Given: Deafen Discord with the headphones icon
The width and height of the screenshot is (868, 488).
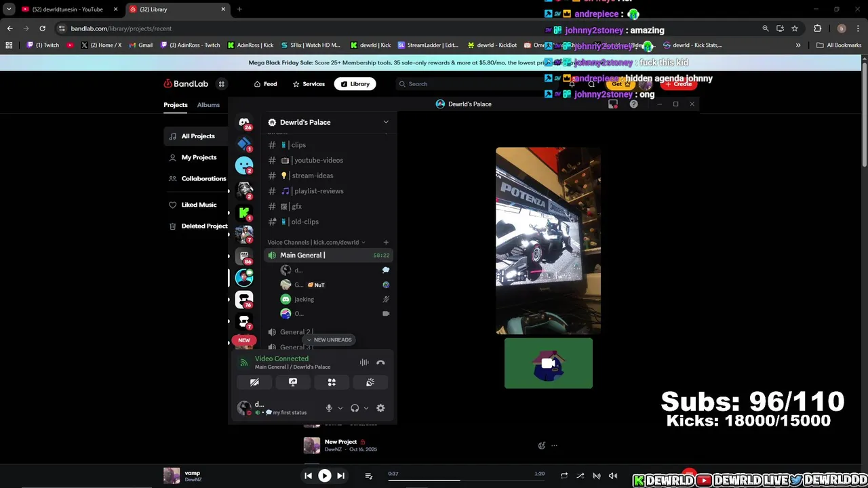Looking at the screenshot, I should coord(355,408).
